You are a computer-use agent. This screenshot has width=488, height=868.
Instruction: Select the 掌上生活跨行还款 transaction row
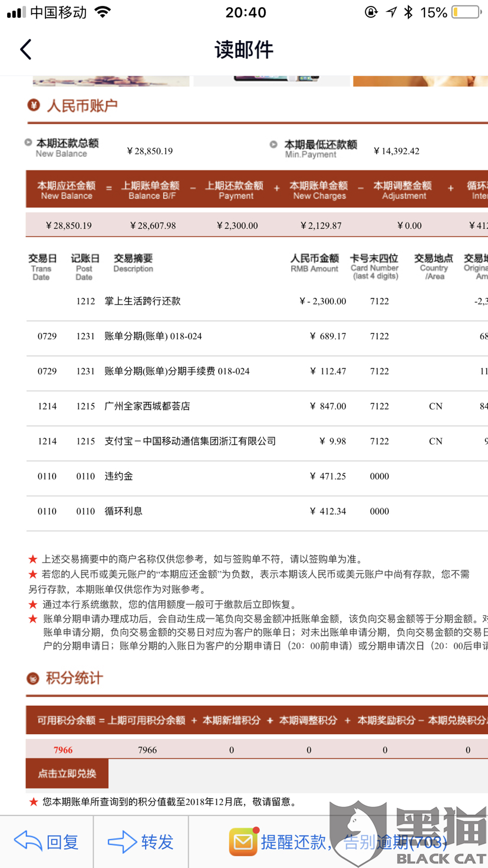tap(257, 301)
